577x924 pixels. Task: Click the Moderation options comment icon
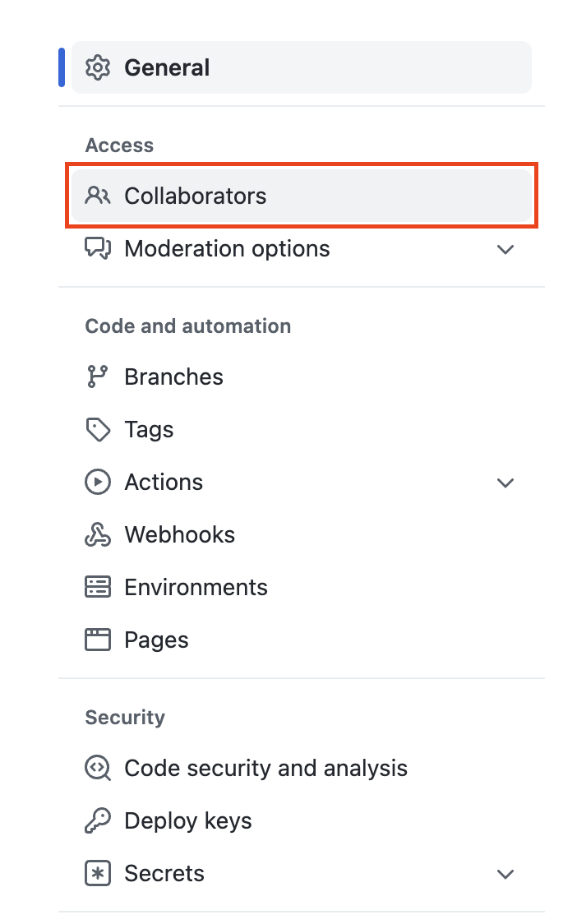click(x=97, y=248)
